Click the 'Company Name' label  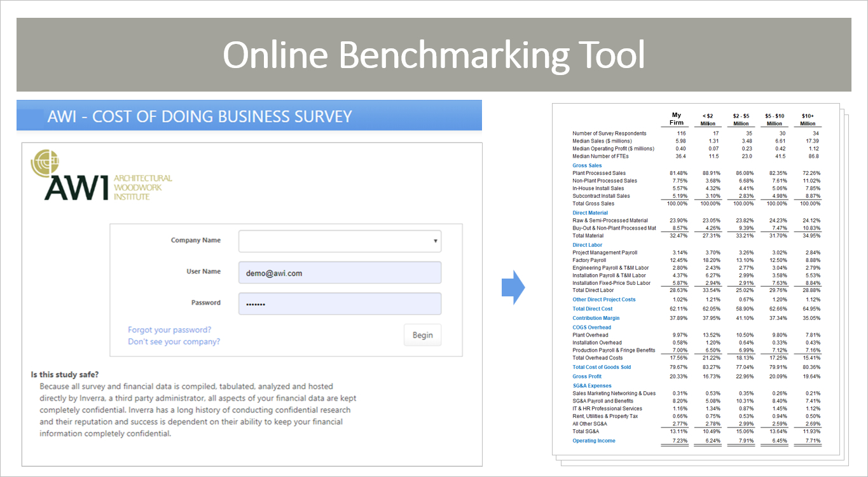(x=196, y=240)
